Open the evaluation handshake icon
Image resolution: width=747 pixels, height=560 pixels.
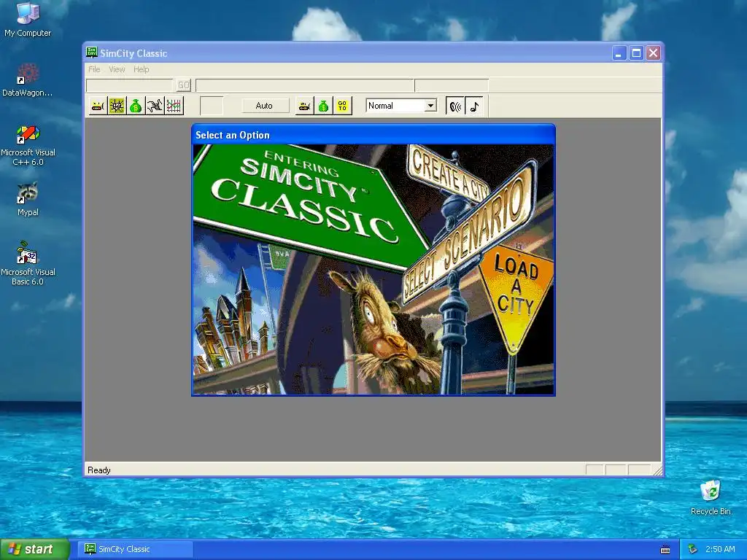155,106
